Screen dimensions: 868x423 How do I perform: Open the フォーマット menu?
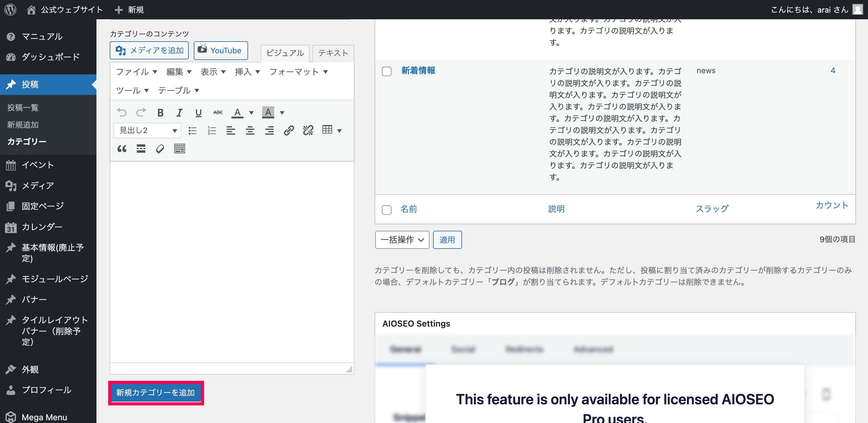coord(298,72)
